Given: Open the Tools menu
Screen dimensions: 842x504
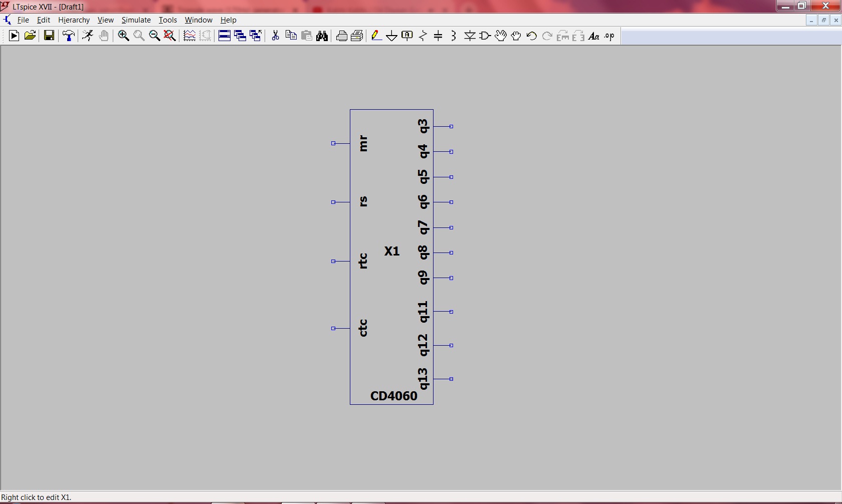Looking at the screenshot, I should pos(167,20).
